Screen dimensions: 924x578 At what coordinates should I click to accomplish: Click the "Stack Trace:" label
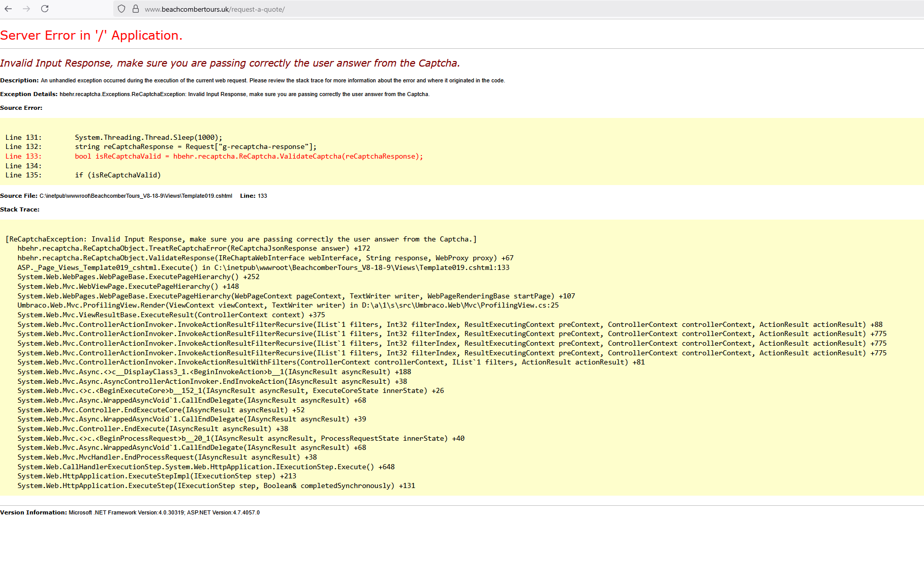point(20,209)
